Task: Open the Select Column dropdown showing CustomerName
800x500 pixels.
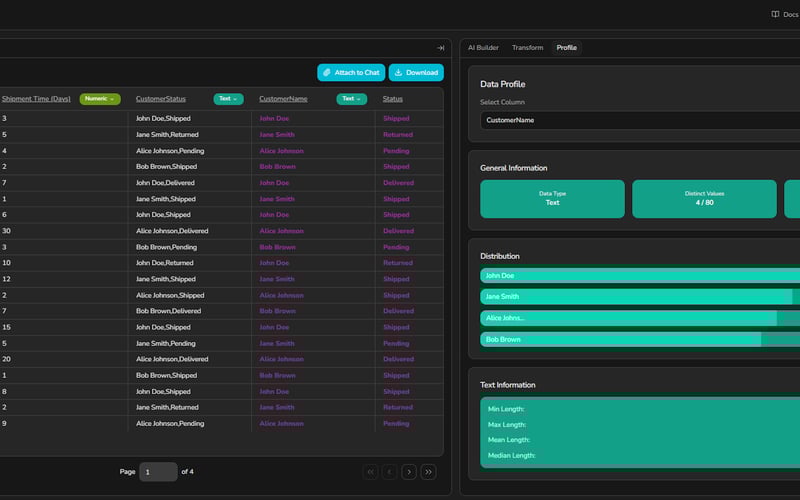Action: (640, 120)
